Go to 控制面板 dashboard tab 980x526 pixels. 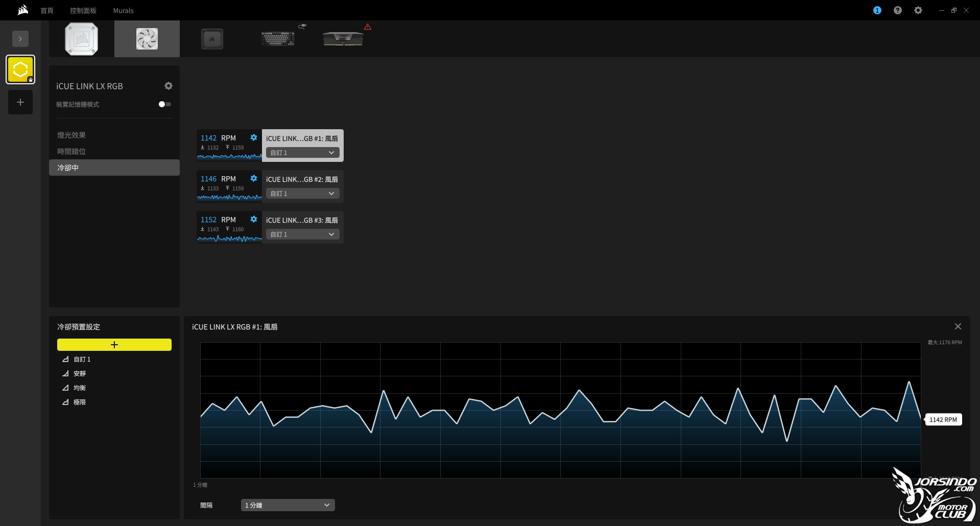(83, 10)
